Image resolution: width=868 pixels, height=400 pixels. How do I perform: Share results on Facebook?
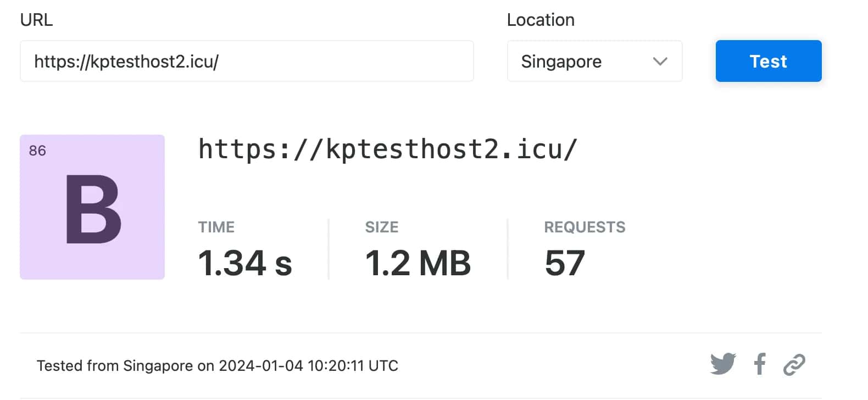pyautogui.click(x=760, y=364)
